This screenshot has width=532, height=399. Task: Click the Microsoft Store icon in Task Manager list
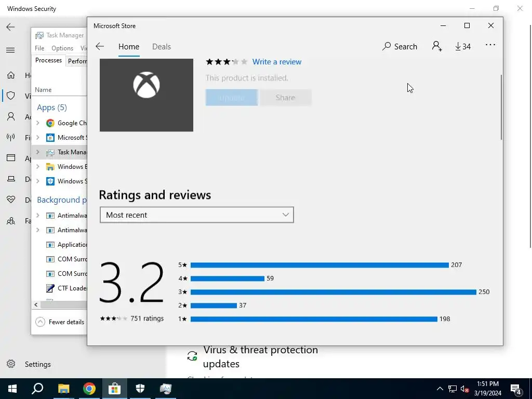coord(50,137)
